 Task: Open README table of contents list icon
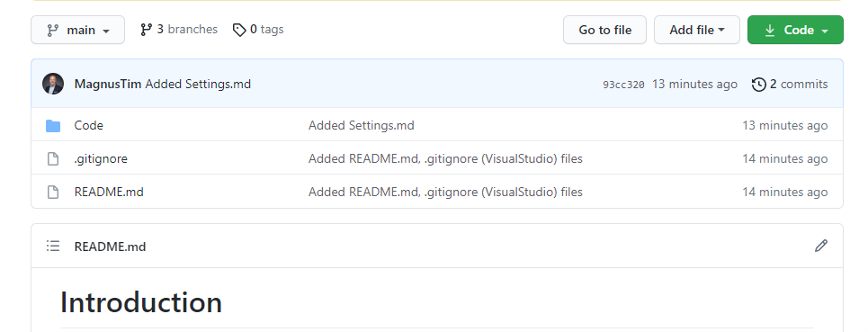[x=53, y=246]
